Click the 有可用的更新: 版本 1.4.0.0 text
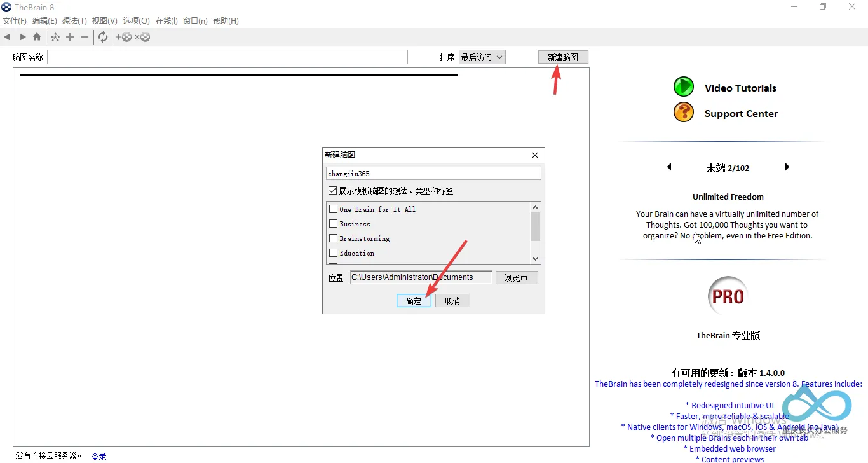The height and width of the screenshot is (463, 868). (x=728, y=373)
